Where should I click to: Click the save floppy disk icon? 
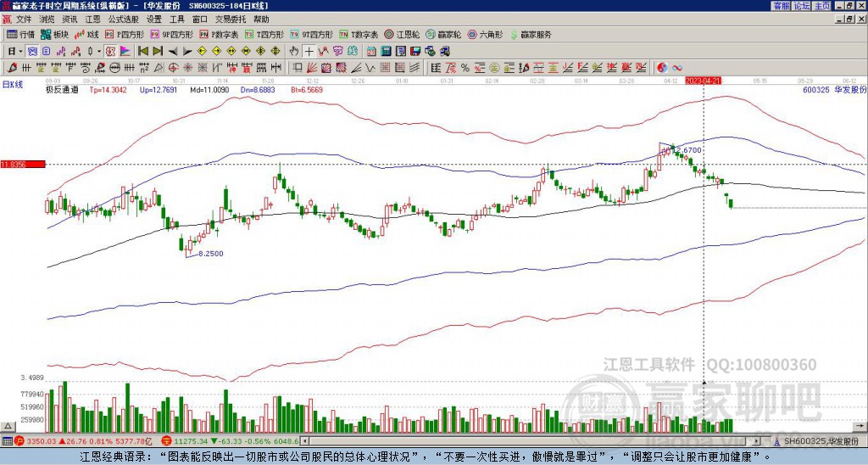(x=415, y=52)
